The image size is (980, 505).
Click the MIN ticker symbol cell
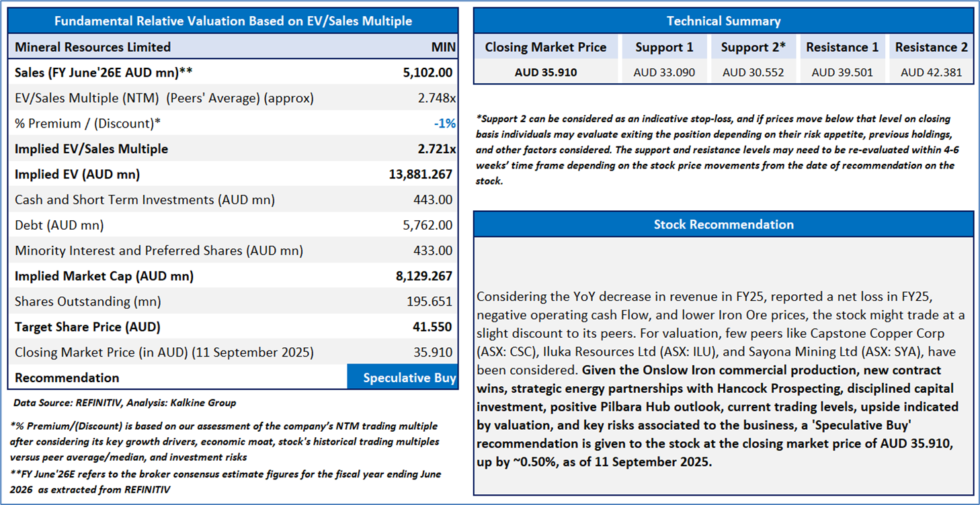coord(443,47)
